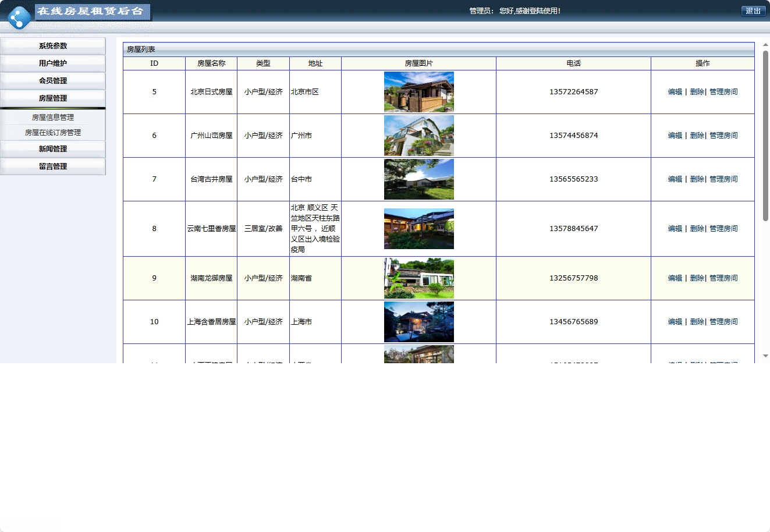The image size is (770, 532).
Task: Select 新闻管理 in the sidebar
Action: 52,148
